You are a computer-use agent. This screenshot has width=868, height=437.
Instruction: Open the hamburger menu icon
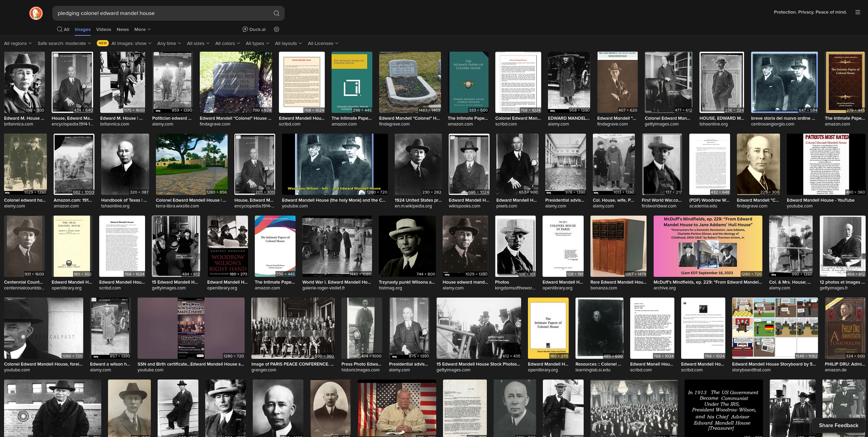pos(858,12)
